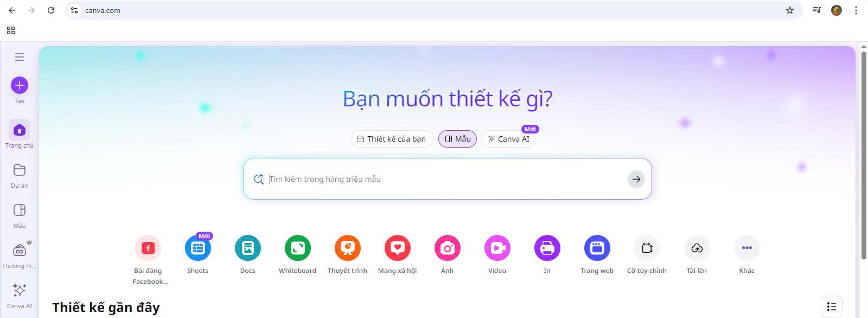Toggle the sidebar hamburger menu
This screenshot has height=318, width=868.
[20, 57]
